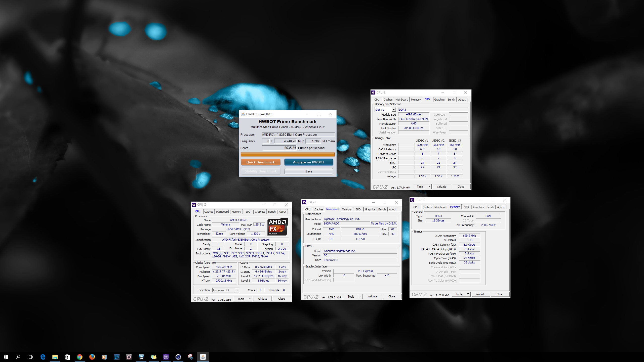644x362 pixels.
Task: Open Bench tab in CPU window
Action: (272, 212)
